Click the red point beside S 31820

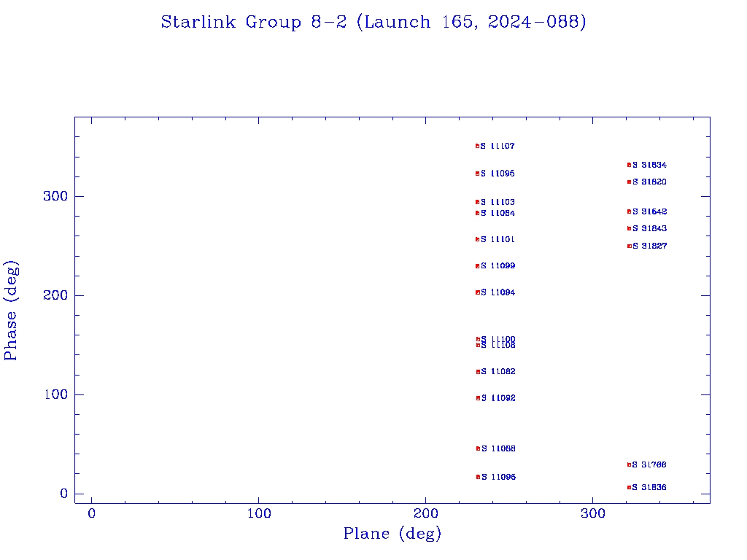point(630,182)
